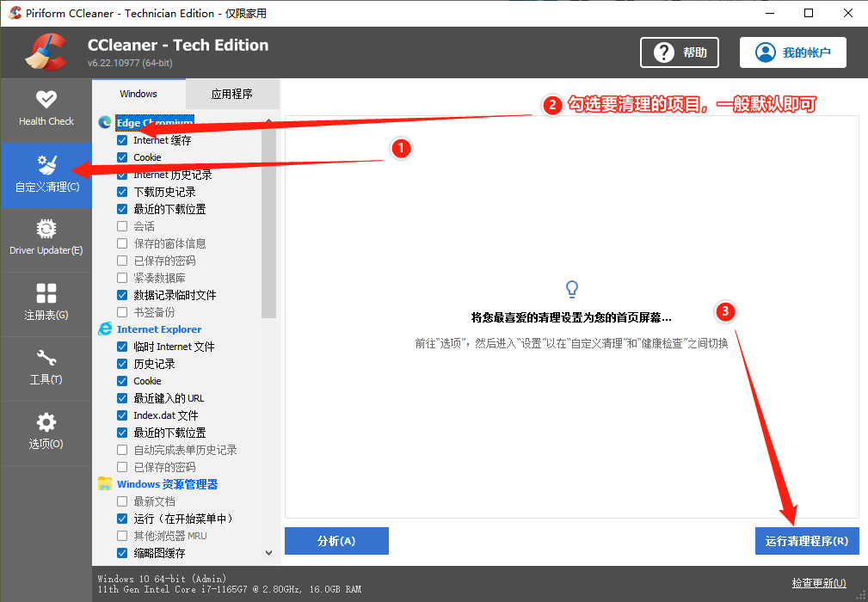
Task: Minimize the CCleaner window
Action: [770, 13]
